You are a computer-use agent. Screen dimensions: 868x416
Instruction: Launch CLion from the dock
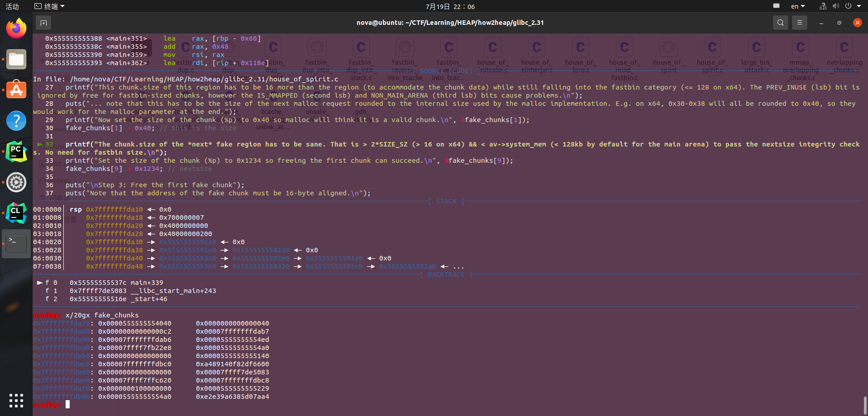16,213
